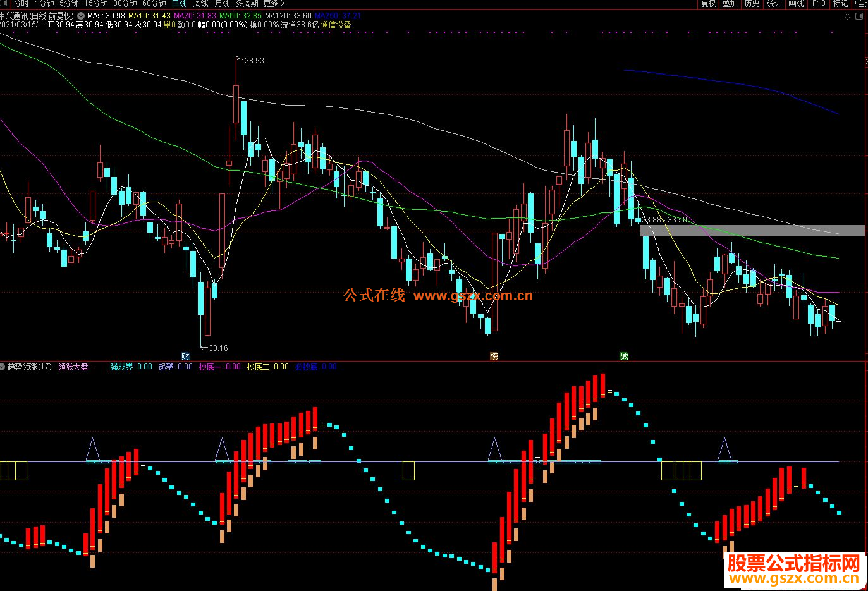Click the 趋势领涨(17) indicator name
This screenshot has width=868, height=591.
pos(30,367)
